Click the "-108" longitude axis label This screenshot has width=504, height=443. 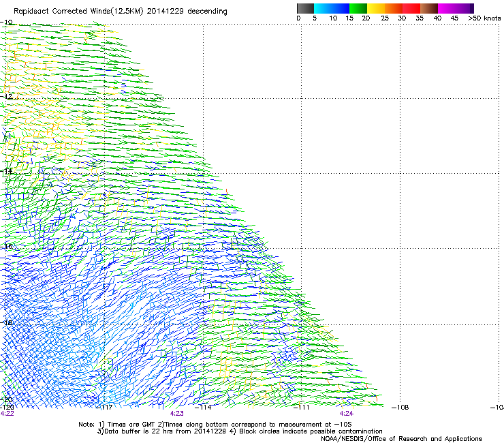(400, 408)
